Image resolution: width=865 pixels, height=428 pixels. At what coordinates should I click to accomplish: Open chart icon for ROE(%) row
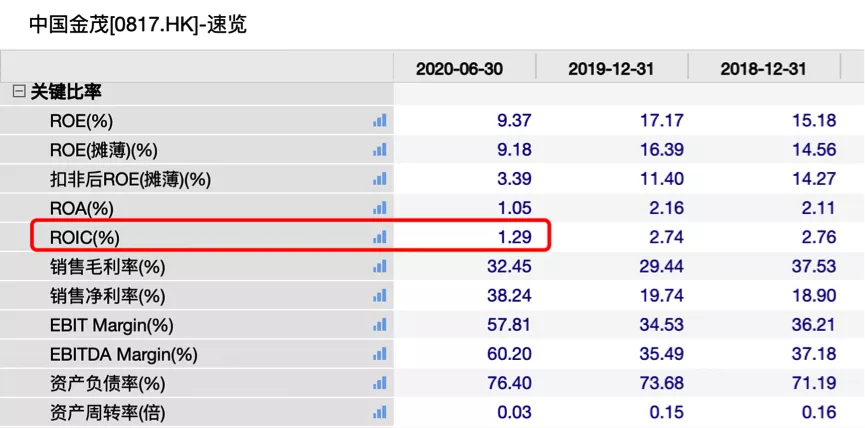click(x=380, y=120)
